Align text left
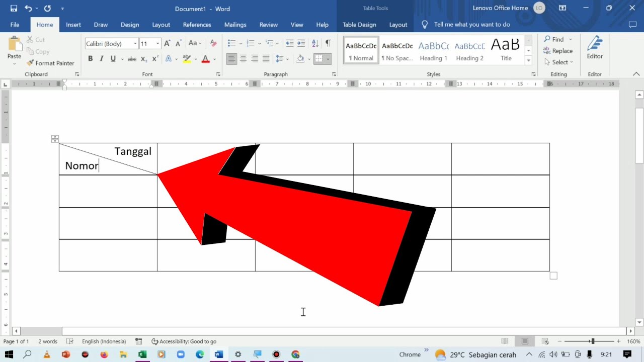This screenshot has width=644, height=362. pos(231,59)
